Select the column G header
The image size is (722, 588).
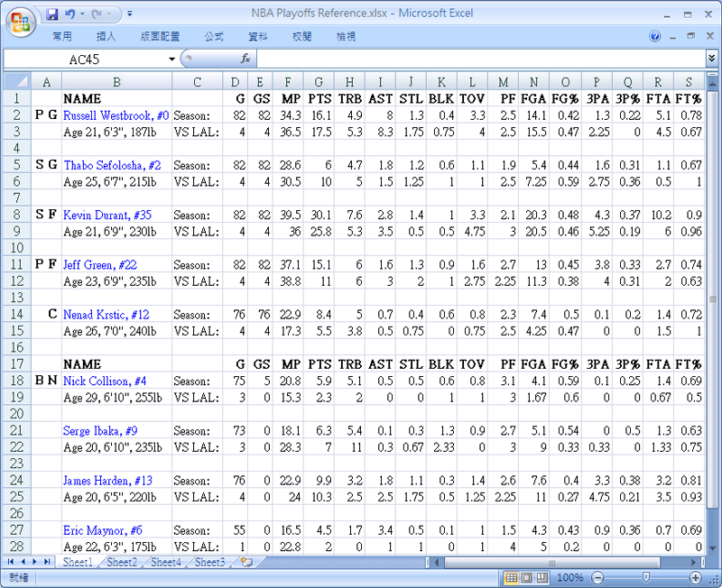tap(319, 82)
